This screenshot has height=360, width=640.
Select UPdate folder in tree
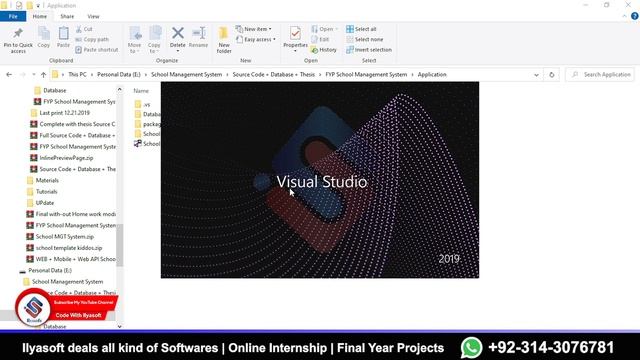pos(40,203)
